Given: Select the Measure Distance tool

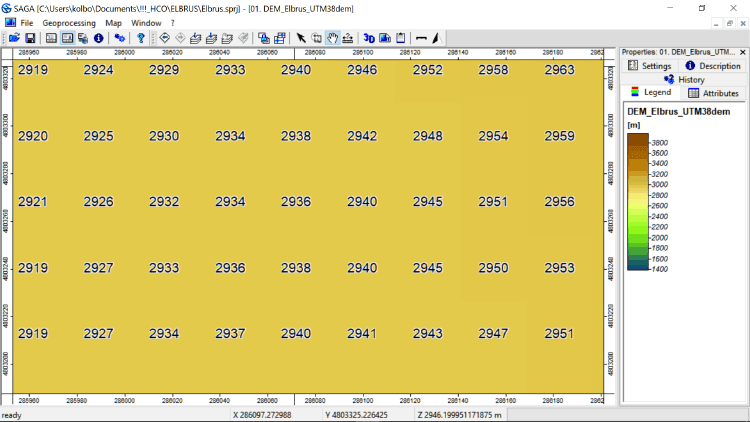Looking at the screenshot, I should [x=347, y=38].
